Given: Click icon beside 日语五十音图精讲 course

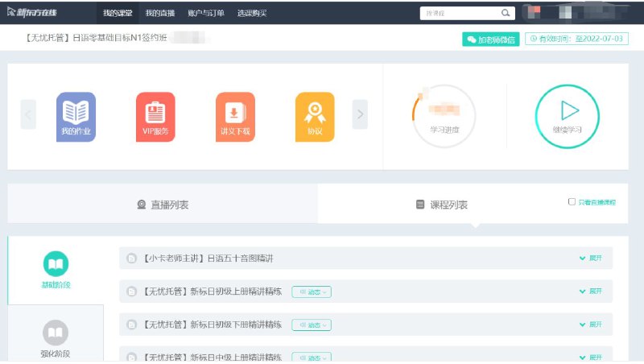Looking at the screenshot, I should (x=131, y=259).
